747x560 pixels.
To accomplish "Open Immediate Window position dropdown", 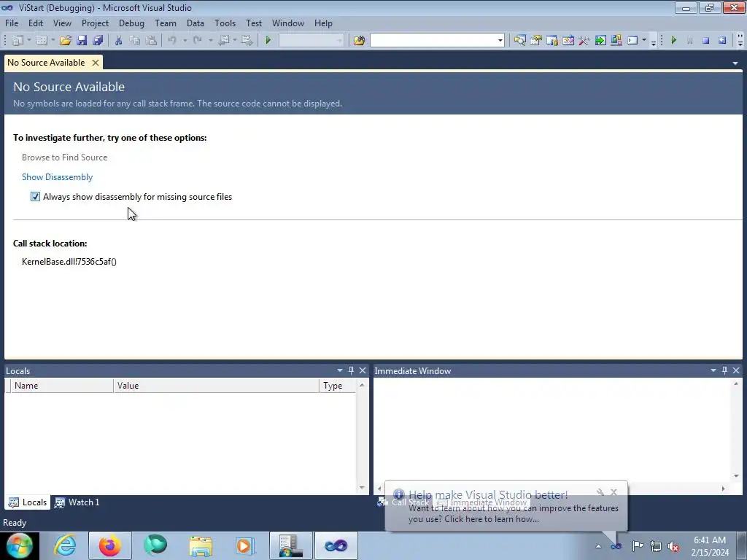I will click(x=713, y=370).
